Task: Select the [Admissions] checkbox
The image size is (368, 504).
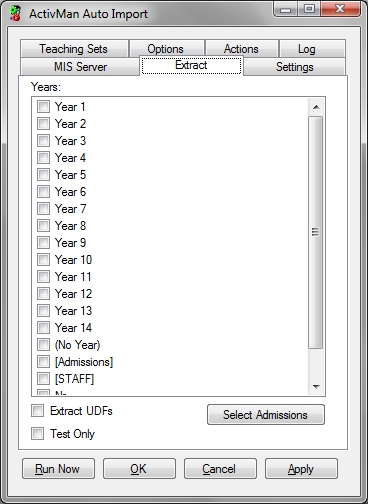Action: pyautogui.click(x=43, y=362)
